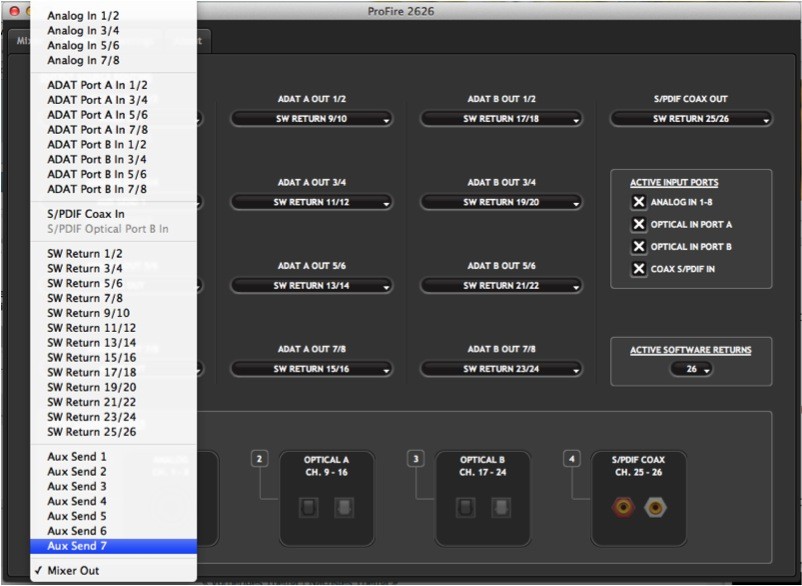This screenshot has height=586, width=802.
Task: Click the OPTICAL B CH. 17 - 24 label
Action: tap(482, 466)
